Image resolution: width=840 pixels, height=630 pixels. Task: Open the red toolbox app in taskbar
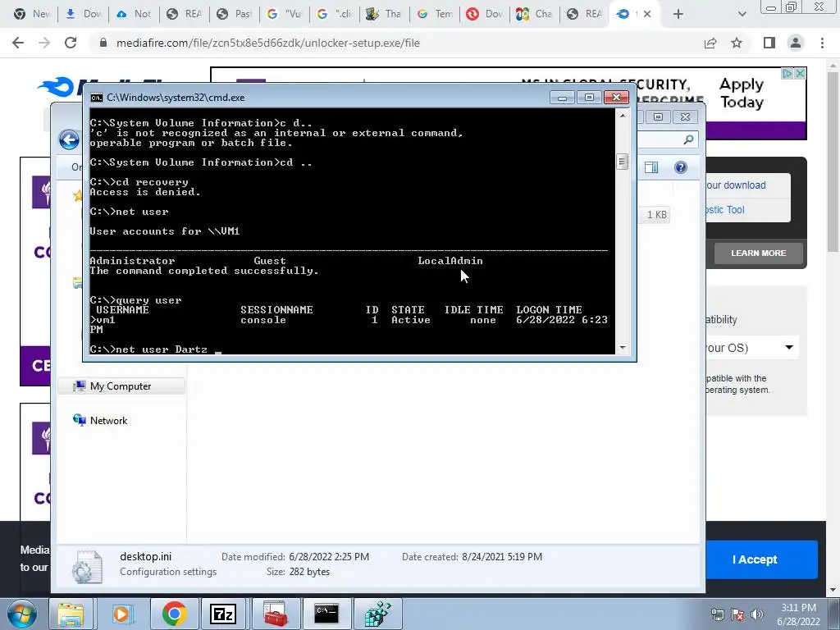click(276, 614)
